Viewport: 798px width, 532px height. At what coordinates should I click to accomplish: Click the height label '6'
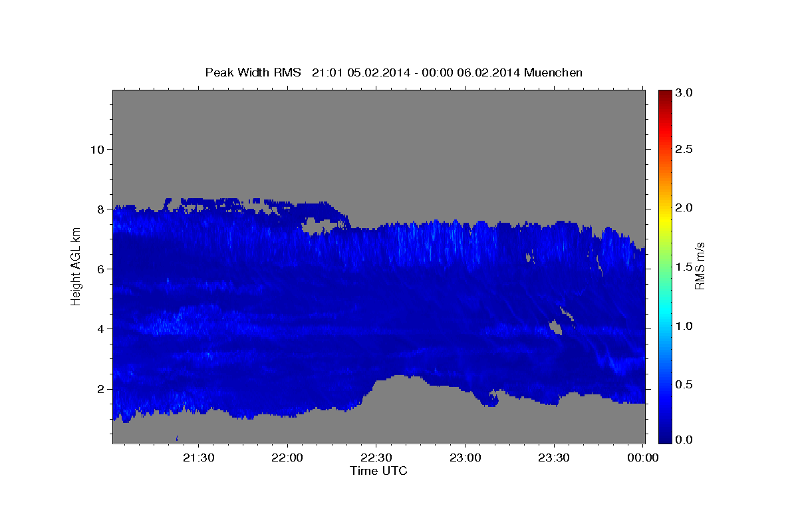(100, 269)
